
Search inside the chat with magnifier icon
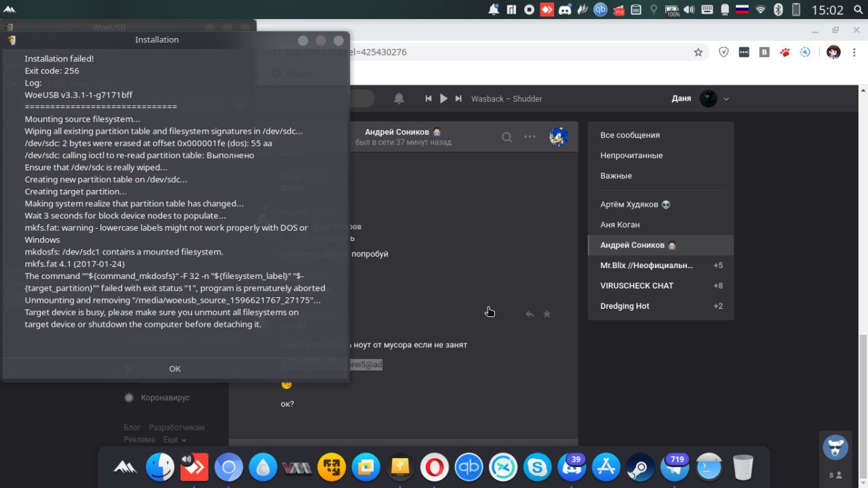(x=507, y=137)
